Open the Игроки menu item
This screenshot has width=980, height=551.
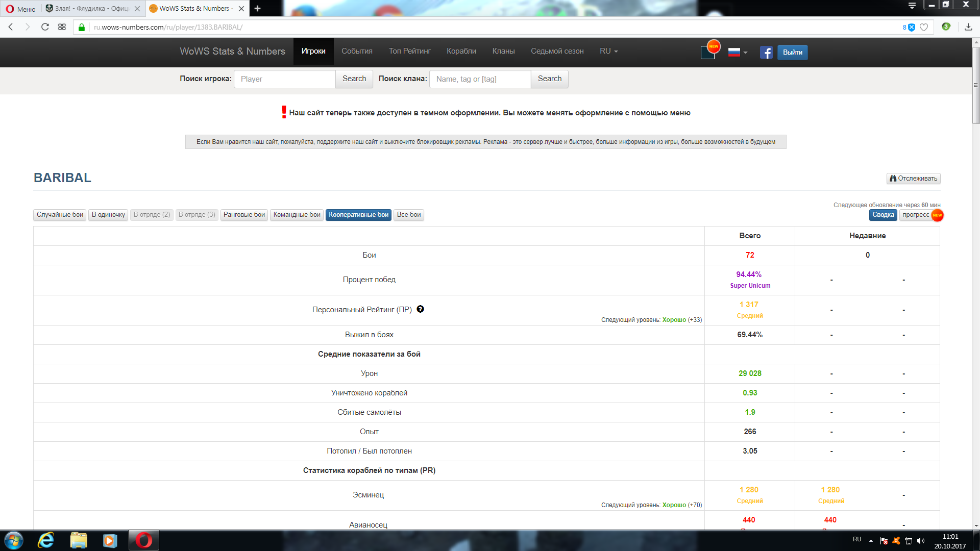point(313,51)
